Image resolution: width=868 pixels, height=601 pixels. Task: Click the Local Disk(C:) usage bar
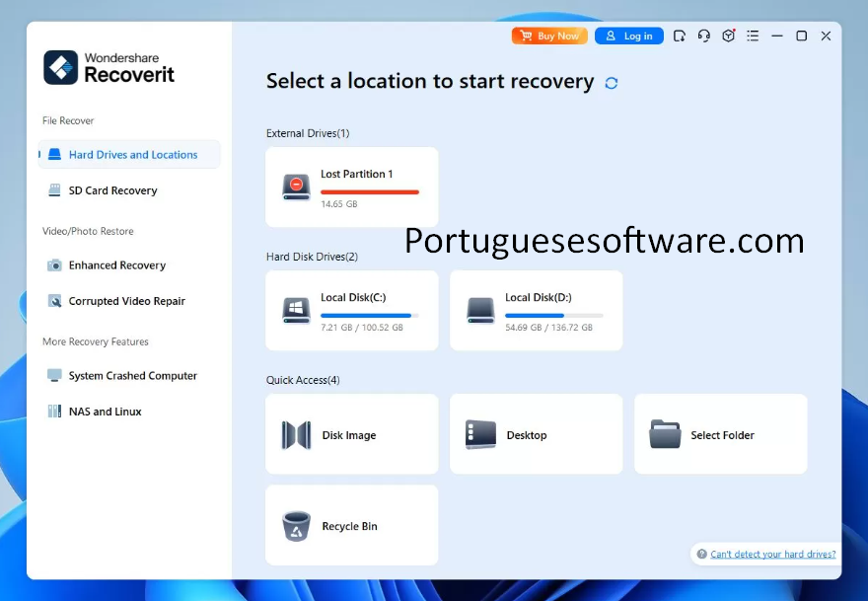(369, 315)
